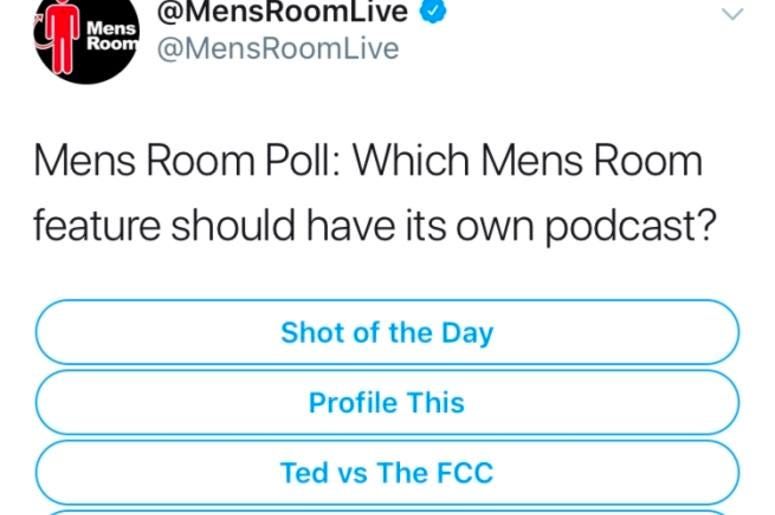Viewport: 775px width, 515px height.
Task: Click the red man figure in logo
Action: pyautogui.click(x=63, y=36)
